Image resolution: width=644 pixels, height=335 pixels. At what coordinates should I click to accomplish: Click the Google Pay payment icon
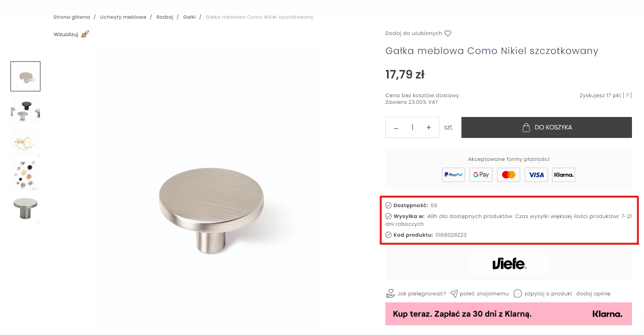click(481, 175)
